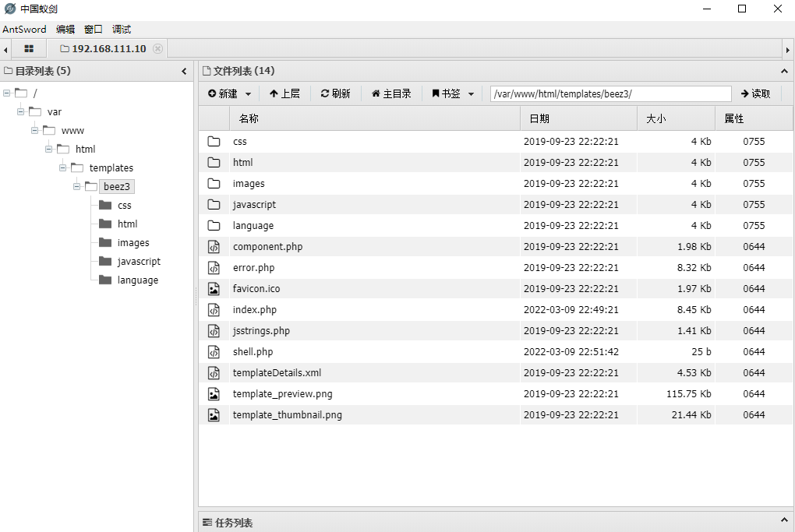Click the css folder icon in file list

pyautogui.click(x=214, y=141)
